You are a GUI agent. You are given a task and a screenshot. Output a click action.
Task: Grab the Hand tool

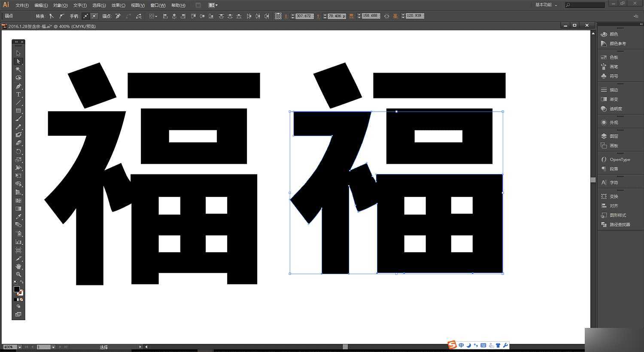[18, 266]
